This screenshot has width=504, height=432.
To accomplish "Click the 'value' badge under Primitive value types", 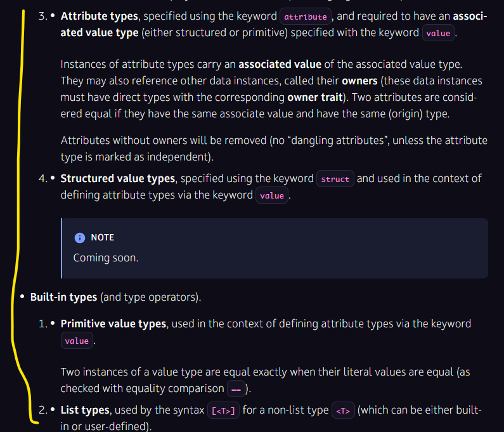I will (x=77, y=341).
